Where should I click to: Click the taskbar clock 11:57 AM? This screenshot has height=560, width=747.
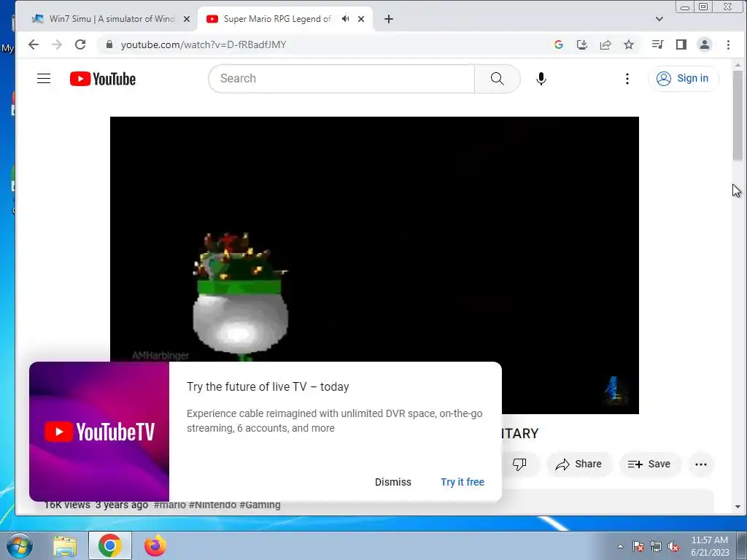coord(710,540)
